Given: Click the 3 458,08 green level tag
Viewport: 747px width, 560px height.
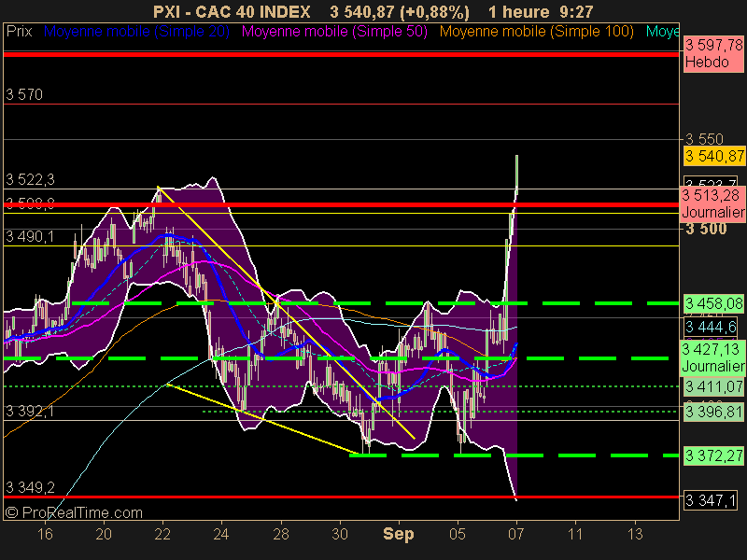Looking at the screenshot, I should [713, 303].
